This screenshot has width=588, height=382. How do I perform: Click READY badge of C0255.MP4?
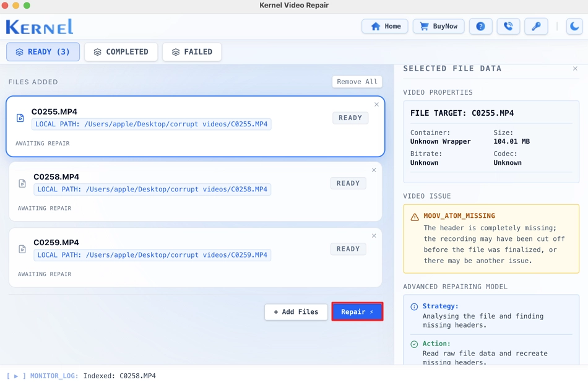350,118
